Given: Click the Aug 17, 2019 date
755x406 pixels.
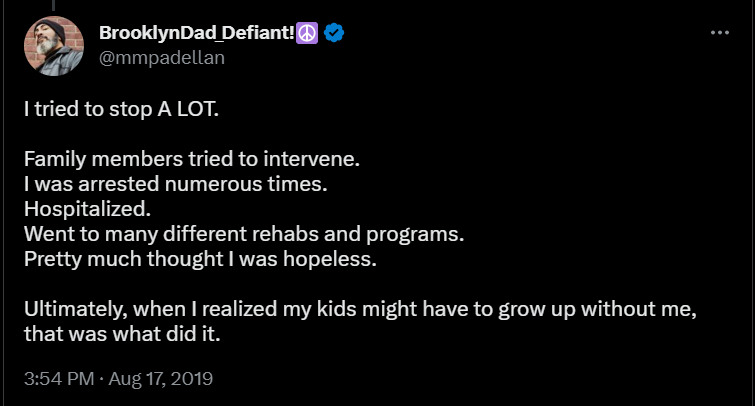Looking at the screenshot, I should point(162,379).
